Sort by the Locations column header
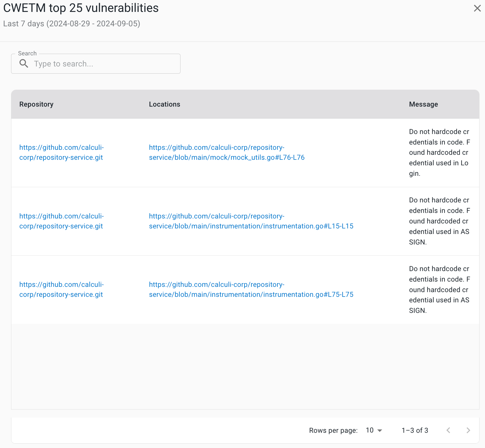Image resolution: width=485 pixels, height=448 pixels. (164, 104)
